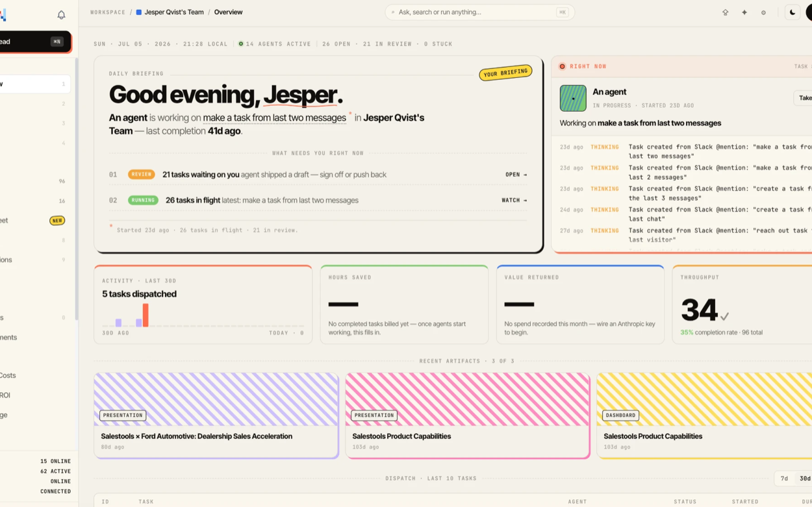Focus the Ask, search or run anything field
This screenshot has width=812, height=507.
pos(479,12)
